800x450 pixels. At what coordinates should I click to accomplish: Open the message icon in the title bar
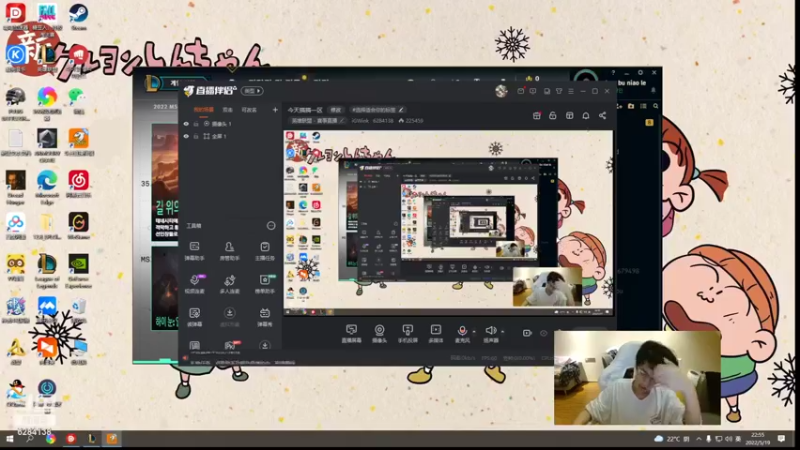coord(533,91)
